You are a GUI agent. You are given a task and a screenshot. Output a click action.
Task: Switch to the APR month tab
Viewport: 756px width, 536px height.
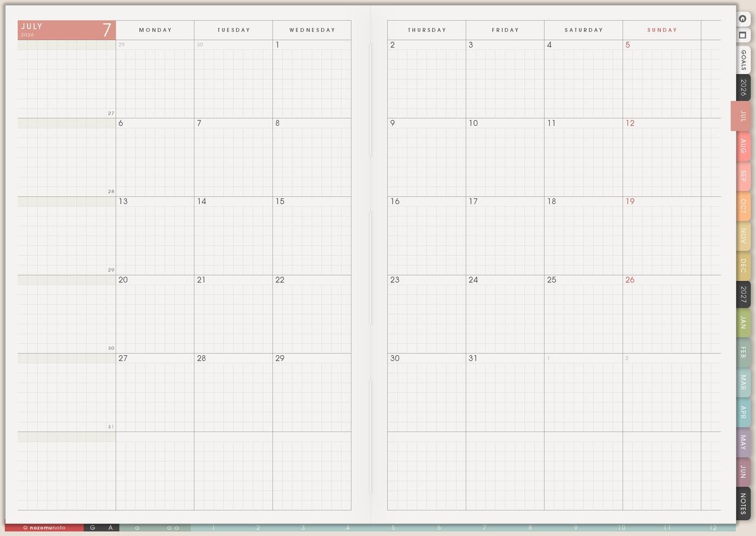click(x=744, y=412)
